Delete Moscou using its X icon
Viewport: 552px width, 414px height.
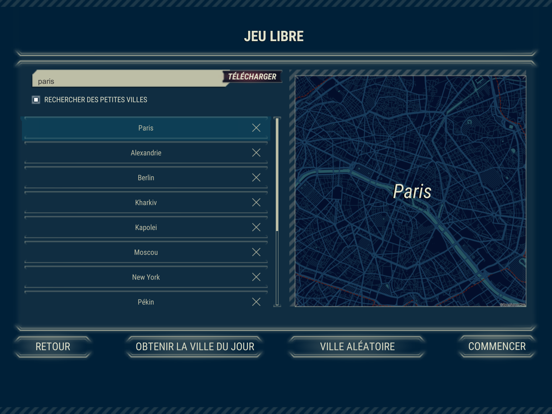point(256,252)
